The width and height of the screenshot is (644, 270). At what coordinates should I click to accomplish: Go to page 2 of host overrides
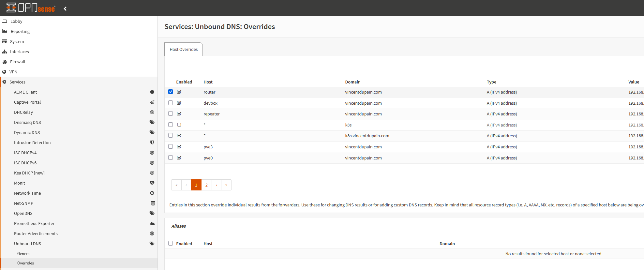point(206,185)
